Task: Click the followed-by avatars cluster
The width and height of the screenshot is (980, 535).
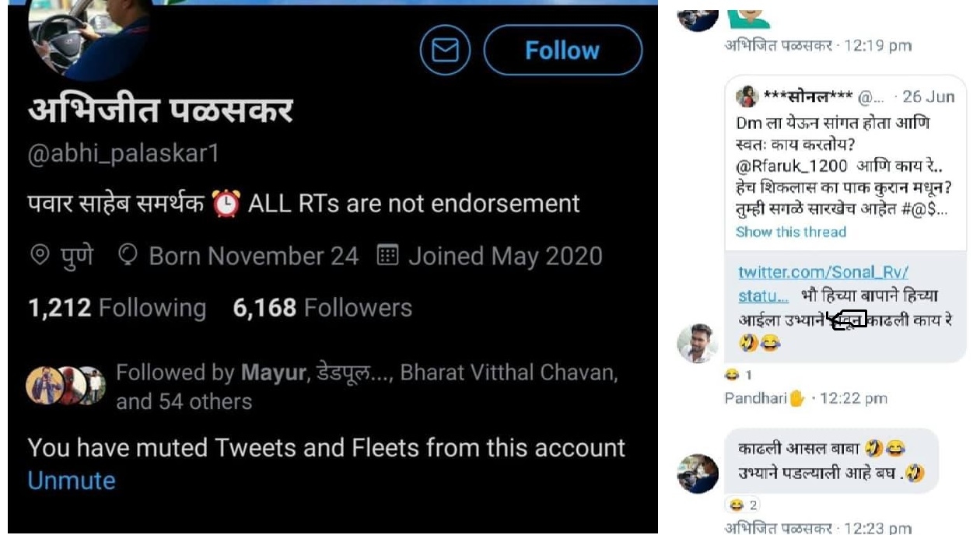Action: (66, 386)
